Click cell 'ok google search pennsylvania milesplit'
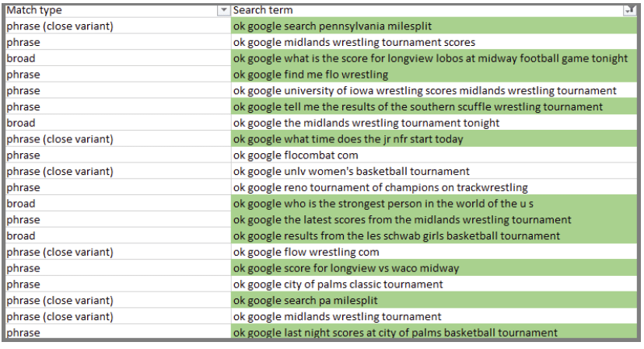644x349 pixels. point(333,26)
